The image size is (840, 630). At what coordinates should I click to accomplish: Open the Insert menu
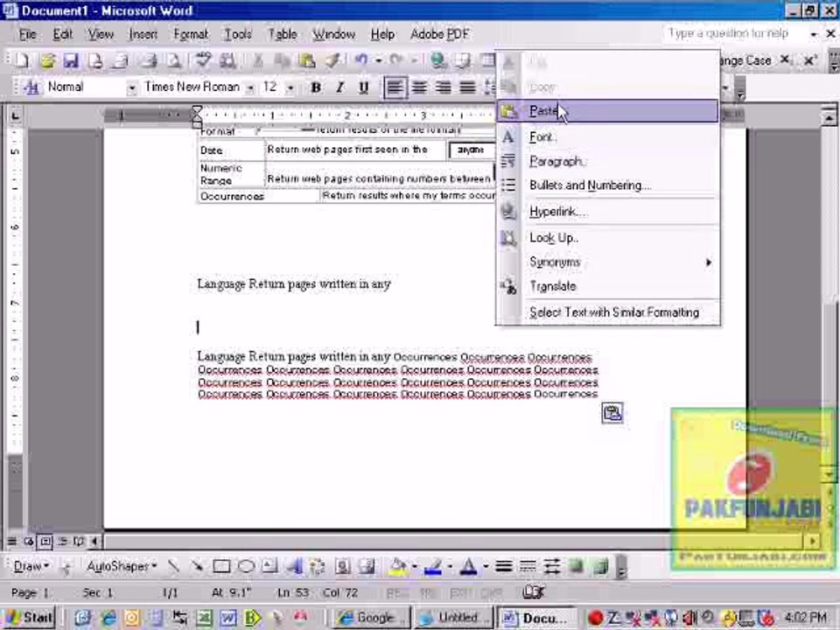[143, 35]
